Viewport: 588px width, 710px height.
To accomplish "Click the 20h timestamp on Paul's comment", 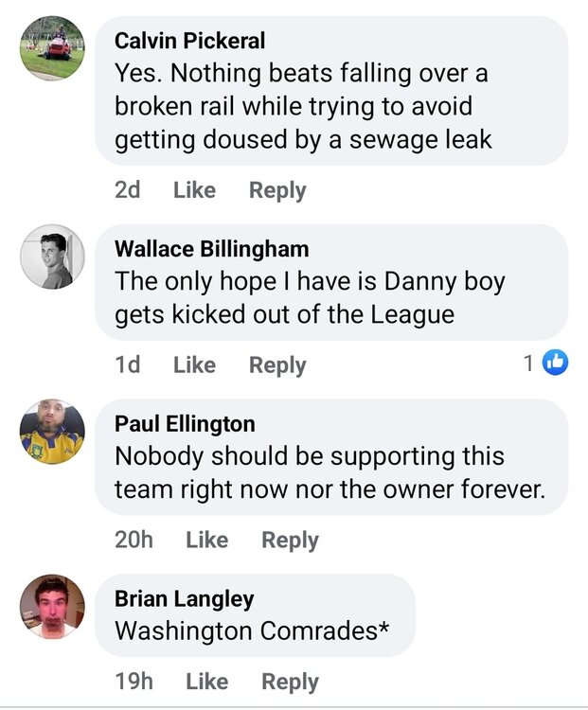I will (134, 540).
